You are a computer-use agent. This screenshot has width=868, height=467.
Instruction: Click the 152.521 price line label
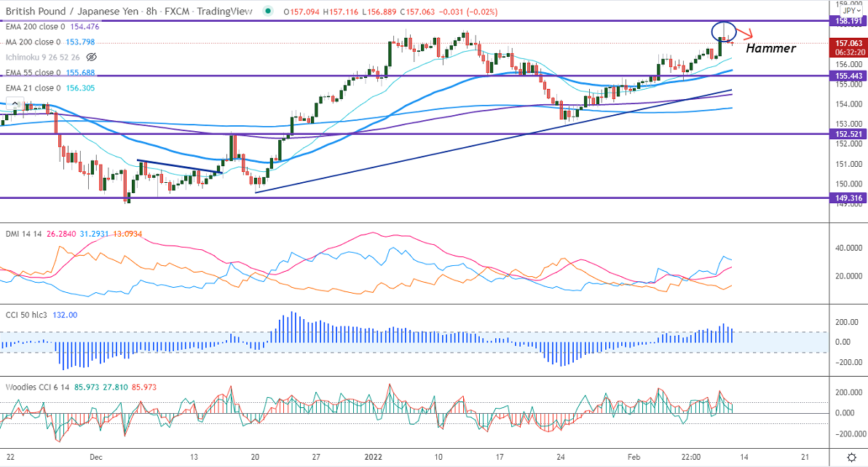848,134
